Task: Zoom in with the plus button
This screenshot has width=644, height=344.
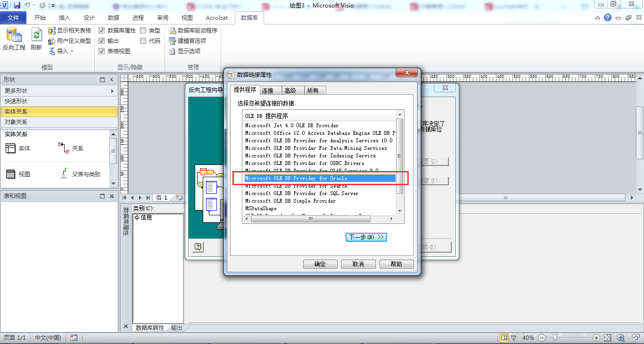Action: (x=596, y=338)
